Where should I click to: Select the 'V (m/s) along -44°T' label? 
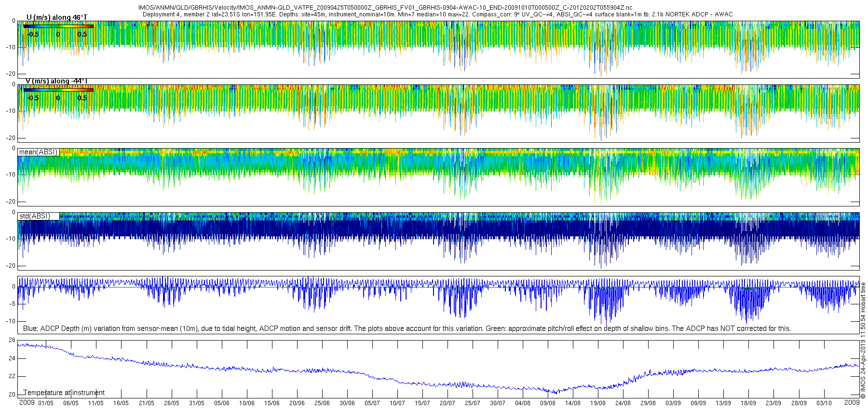[x=57, y=81]
